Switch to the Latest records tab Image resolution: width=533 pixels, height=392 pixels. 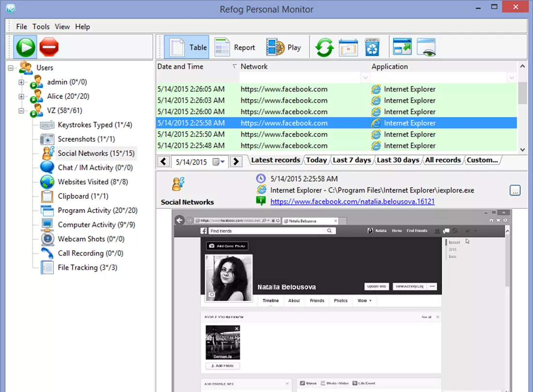(275, 160)
